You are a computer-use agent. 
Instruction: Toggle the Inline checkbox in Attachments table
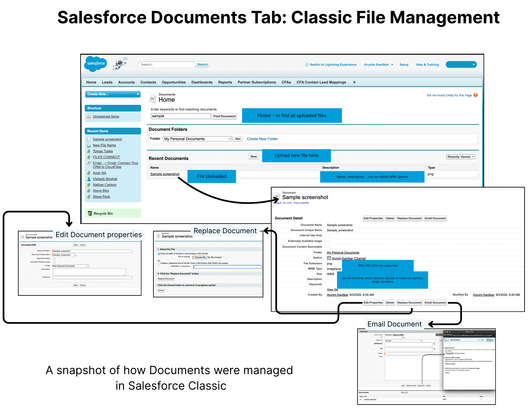pos(481,400)
